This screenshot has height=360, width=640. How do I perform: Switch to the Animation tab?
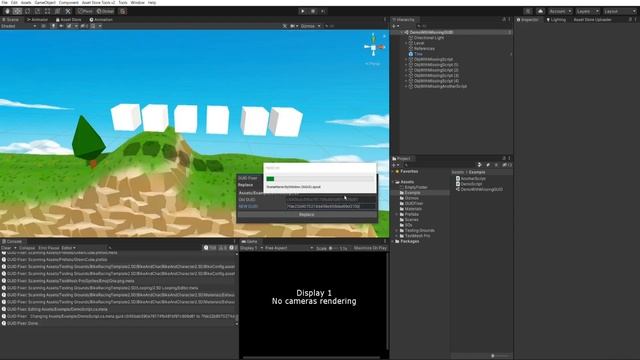pos(101,20)
